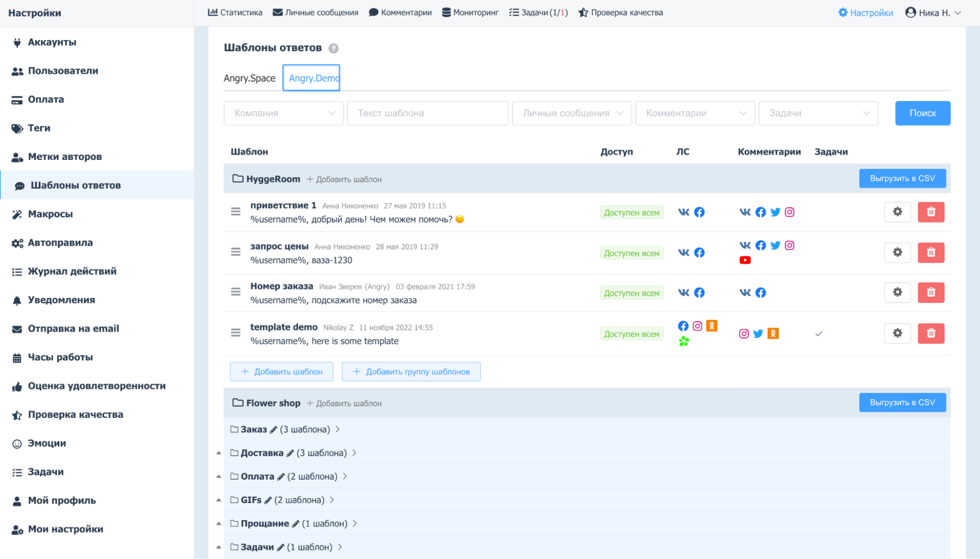Delete the 'template demo' template
This screenshot has width=980, height=559.
coord(930,333)
